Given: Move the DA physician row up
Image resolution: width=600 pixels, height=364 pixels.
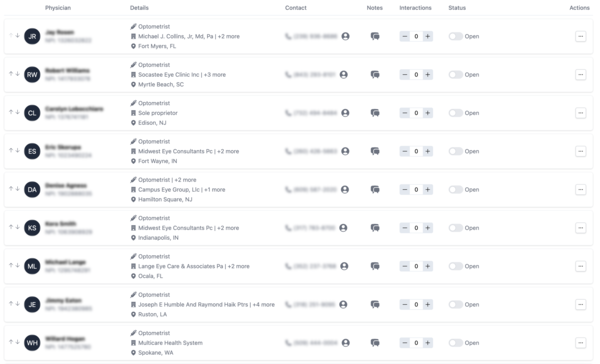Looking at the screenshot, I should [11, 188].
